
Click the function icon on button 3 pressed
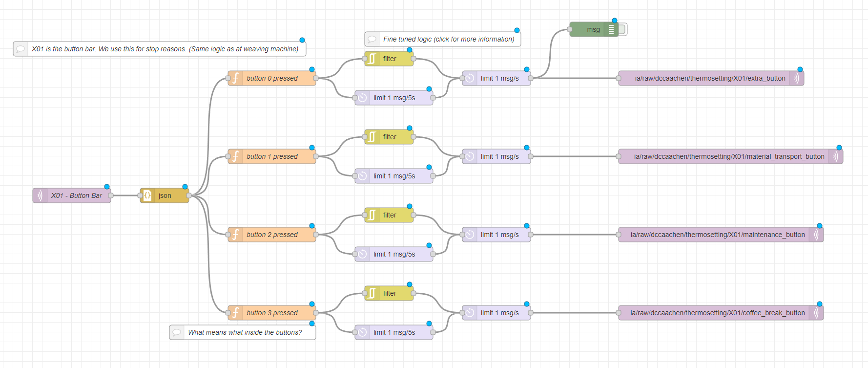pos(235,313)
